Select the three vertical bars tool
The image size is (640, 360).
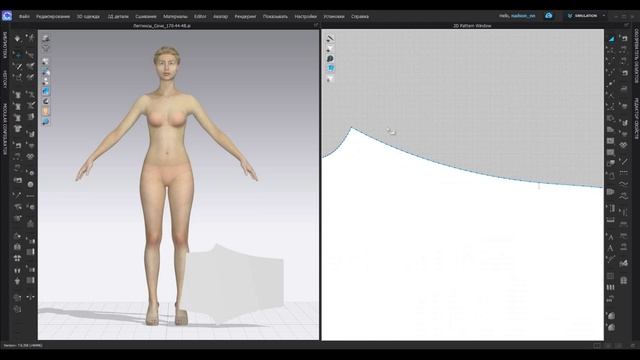pos(611,287)
